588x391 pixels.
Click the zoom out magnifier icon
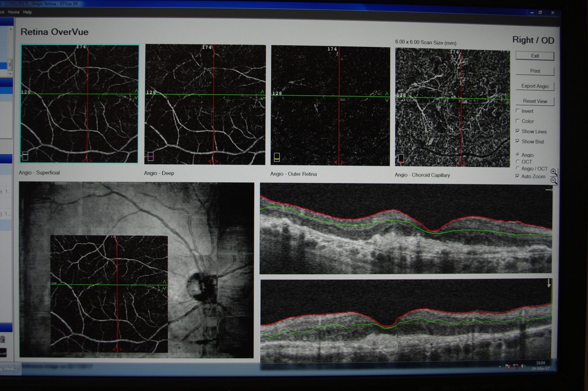(553, 181)
